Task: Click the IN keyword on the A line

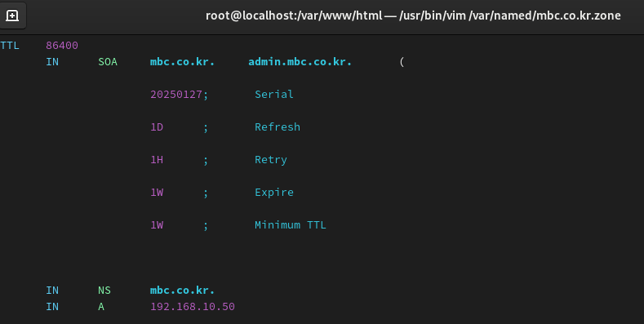Action: click(52, 307)
